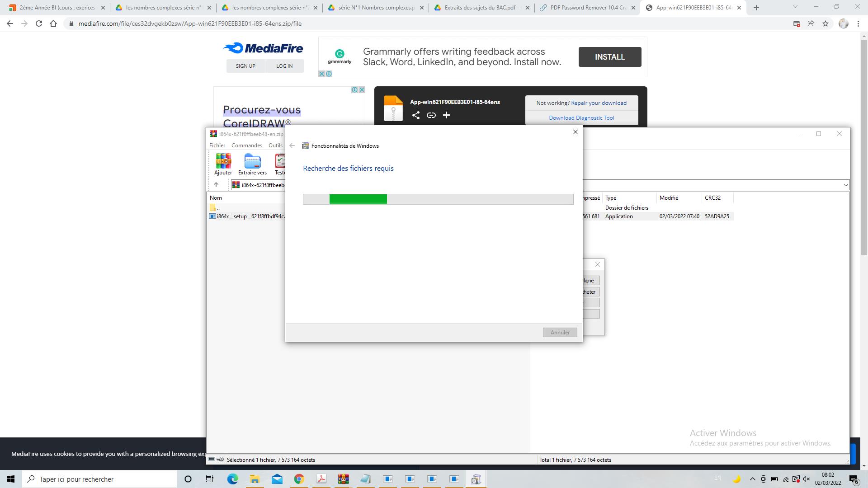Open Chrome tab search chevron
868x488 pixels.
(795, 7)
